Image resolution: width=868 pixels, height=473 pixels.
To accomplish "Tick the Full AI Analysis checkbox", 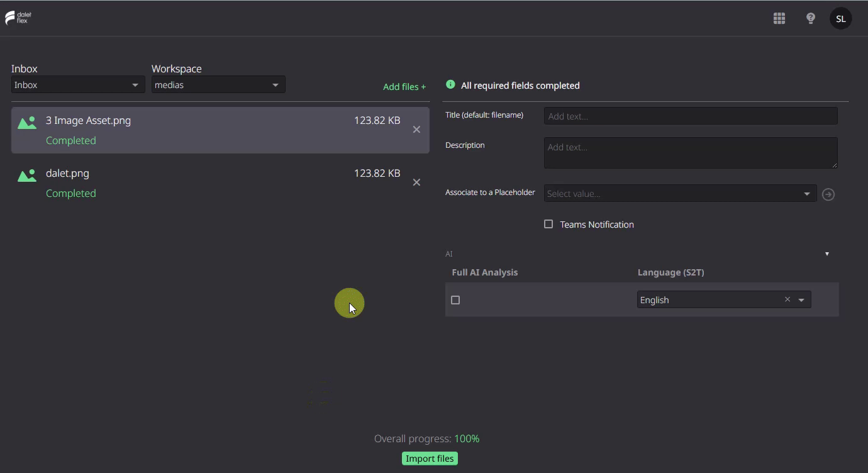I will (x=455, y=300).
